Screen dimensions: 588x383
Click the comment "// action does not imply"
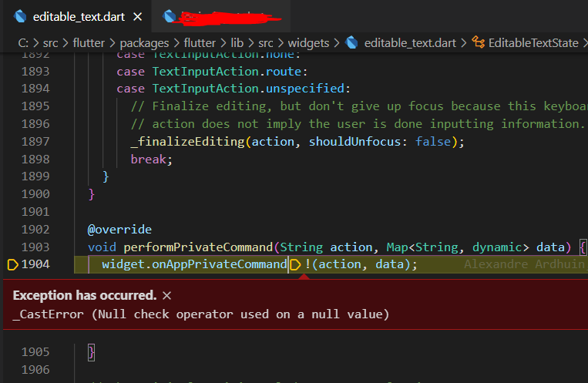pyautogui.click(x=358, y=124)
